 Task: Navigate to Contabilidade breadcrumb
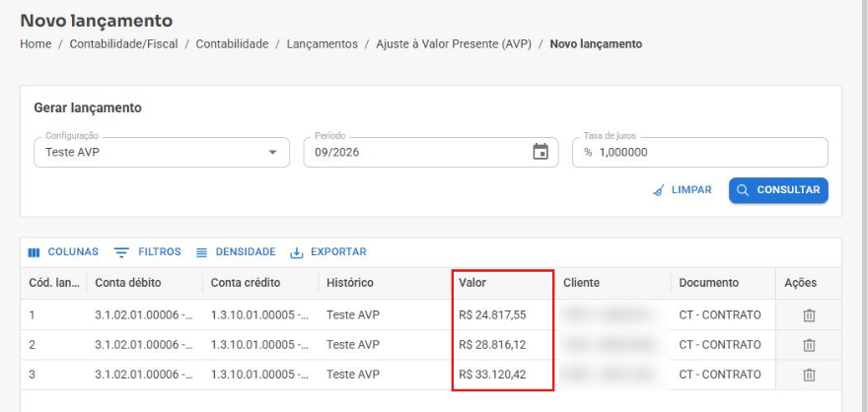[232, 44]
